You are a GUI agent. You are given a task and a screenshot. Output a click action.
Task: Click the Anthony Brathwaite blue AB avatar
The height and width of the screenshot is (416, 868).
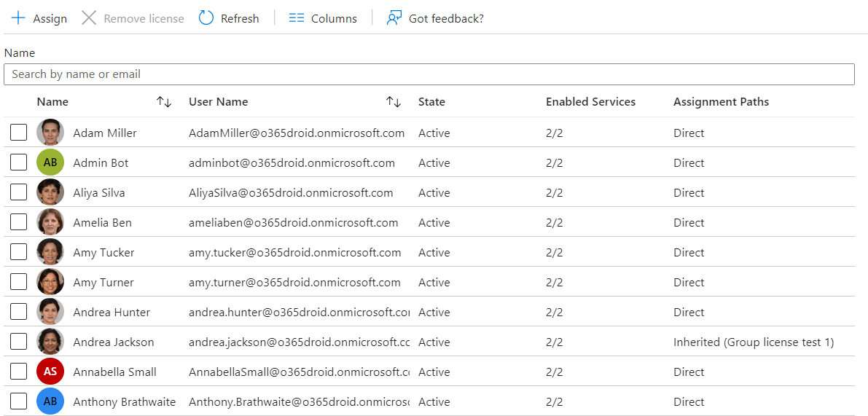pyautogui.click(x=50, y=401)
